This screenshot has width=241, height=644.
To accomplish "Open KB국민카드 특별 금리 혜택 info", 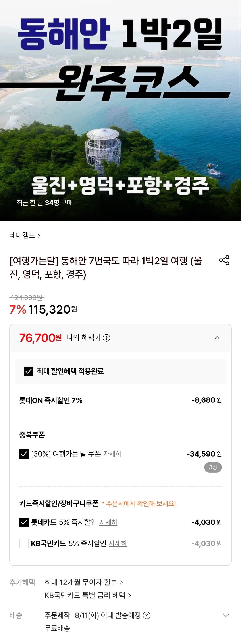I will [87, 595].
